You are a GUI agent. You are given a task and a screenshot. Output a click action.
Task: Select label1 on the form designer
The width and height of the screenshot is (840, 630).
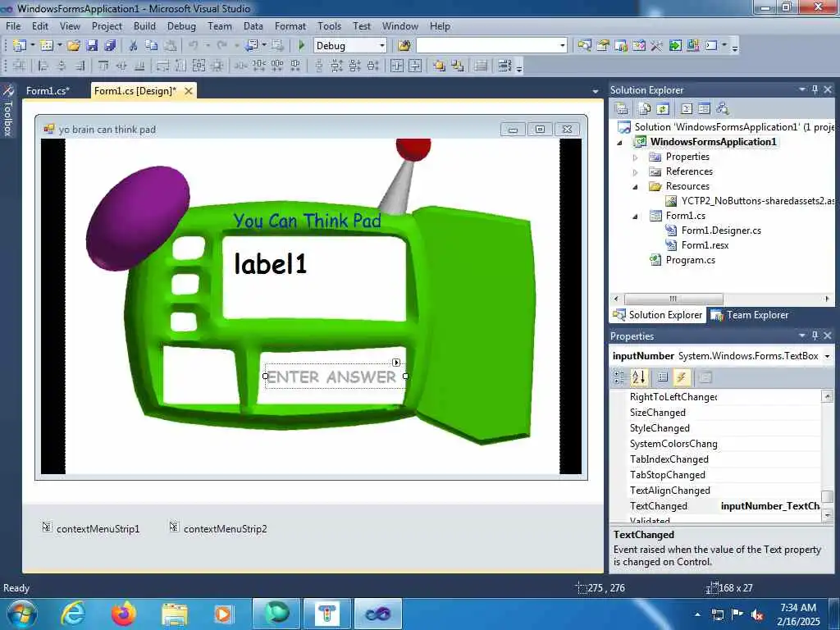click(271, 263)
